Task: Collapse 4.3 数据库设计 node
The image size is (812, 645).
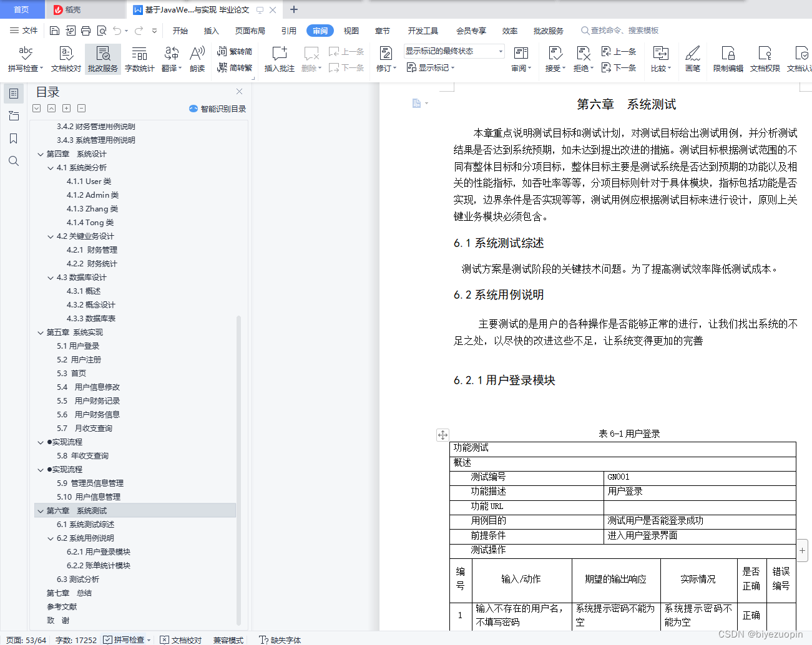Action: tap(51, 278)
